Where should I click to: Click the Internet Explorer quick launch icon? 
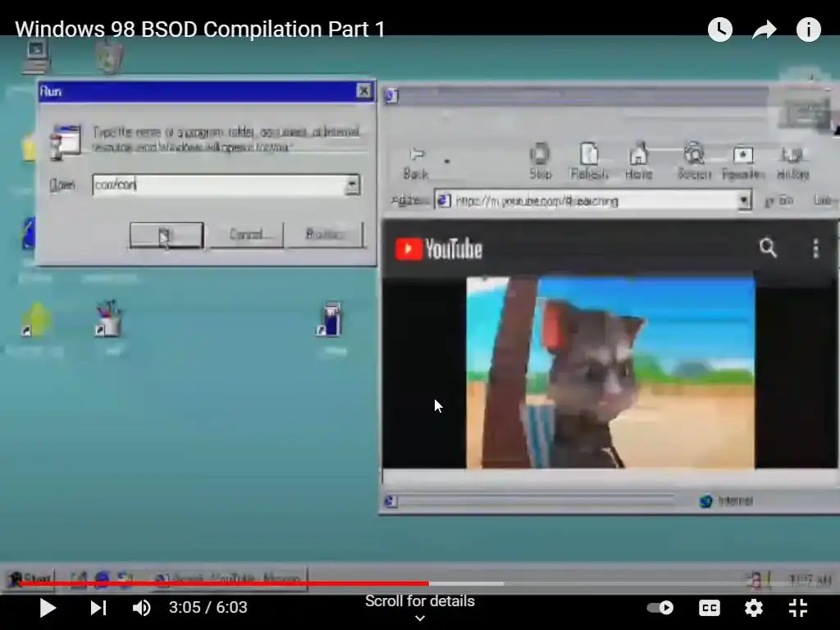(x=103, y=579)
